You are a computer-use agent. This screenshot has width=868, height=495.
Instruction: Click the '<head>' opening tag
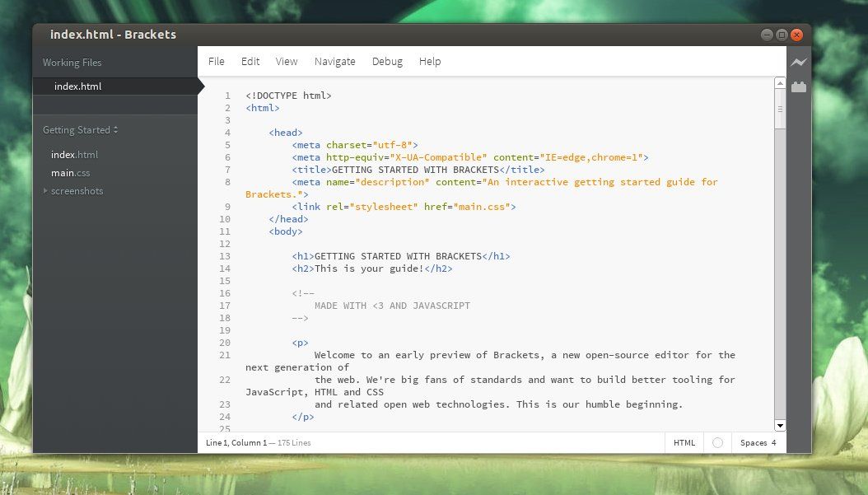point(286,133)
